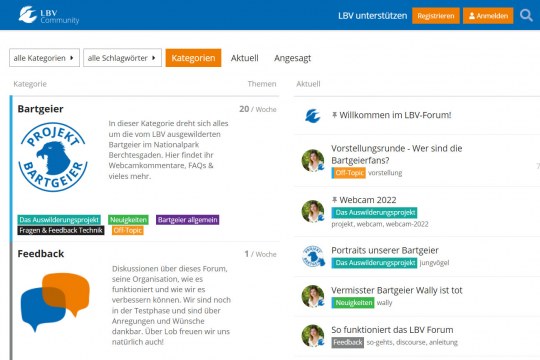Select the vorstellung tag
Screen dimensions: 540x360
point(385,173)
